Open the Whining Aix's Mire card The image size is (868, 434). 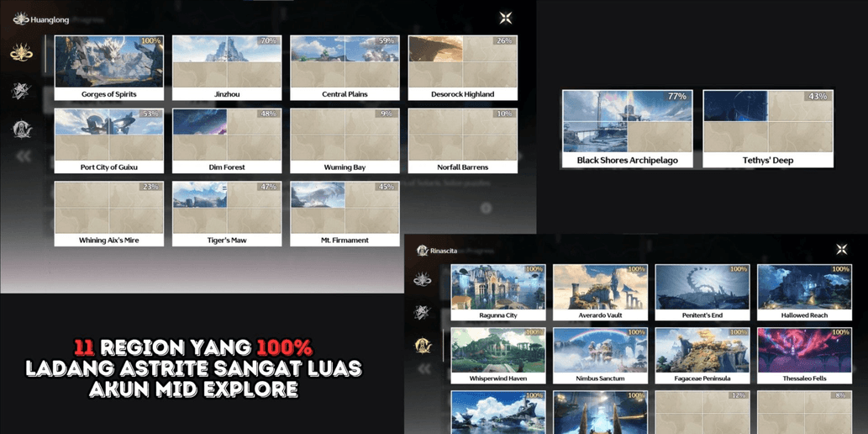tap(109, 214)
